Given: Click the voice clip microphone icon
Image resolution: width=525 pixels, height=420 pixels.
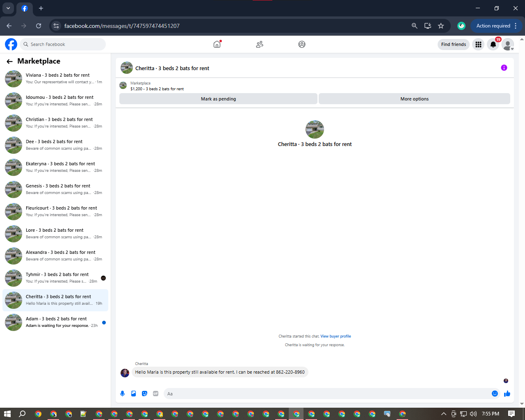Looking at the screenshot, I should click(x=122, y=394).
